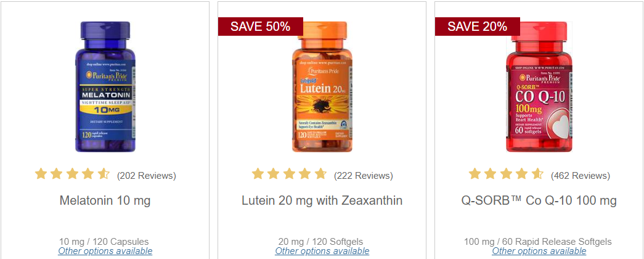Open the 462 Reviews link
644x259 pixels.
coord(581,176)
